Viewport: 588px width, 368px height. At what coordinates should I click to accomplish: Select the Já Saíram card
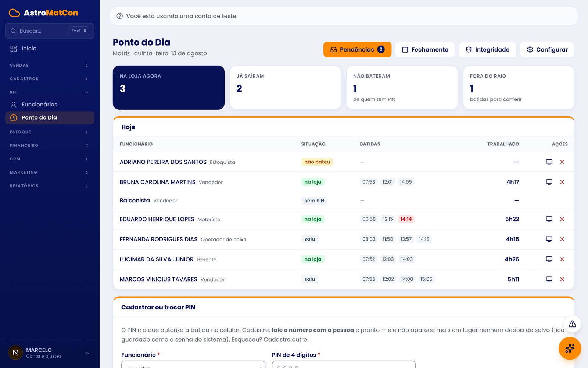(286, 88)
